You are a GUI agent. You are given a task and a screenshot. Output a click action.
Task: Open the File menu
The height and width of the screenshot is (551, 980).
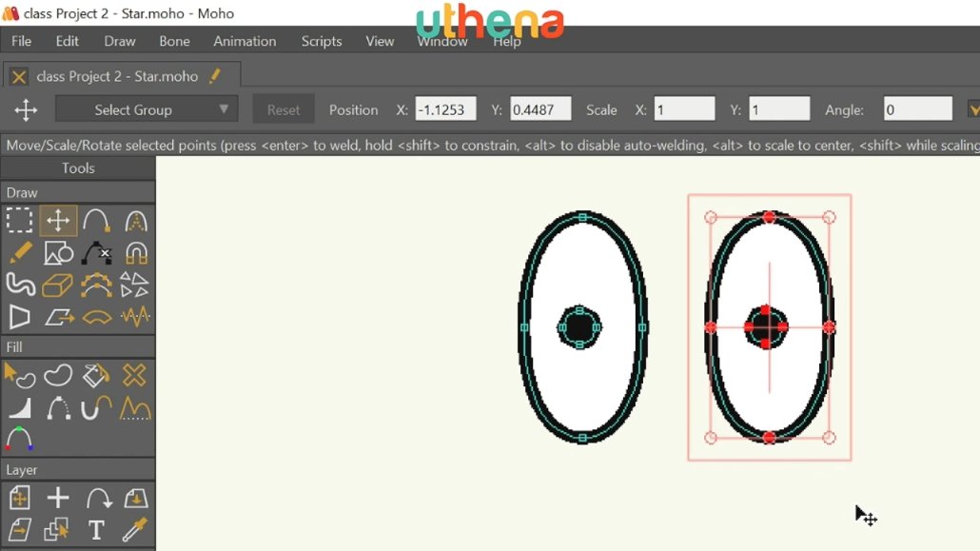21,41
